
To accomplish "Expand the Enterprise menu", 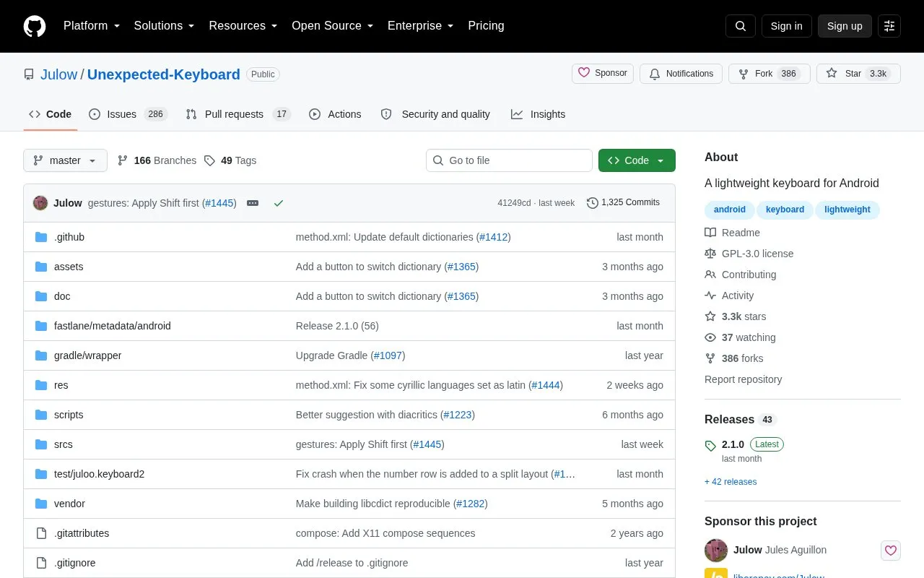I will coord(420,26).
